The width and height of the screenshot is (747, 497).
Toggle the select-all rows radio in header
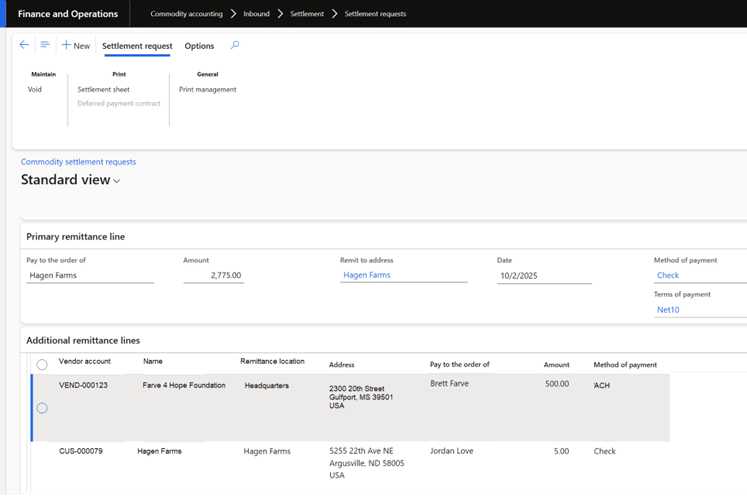pyautogui.click(x=42, y=365)
